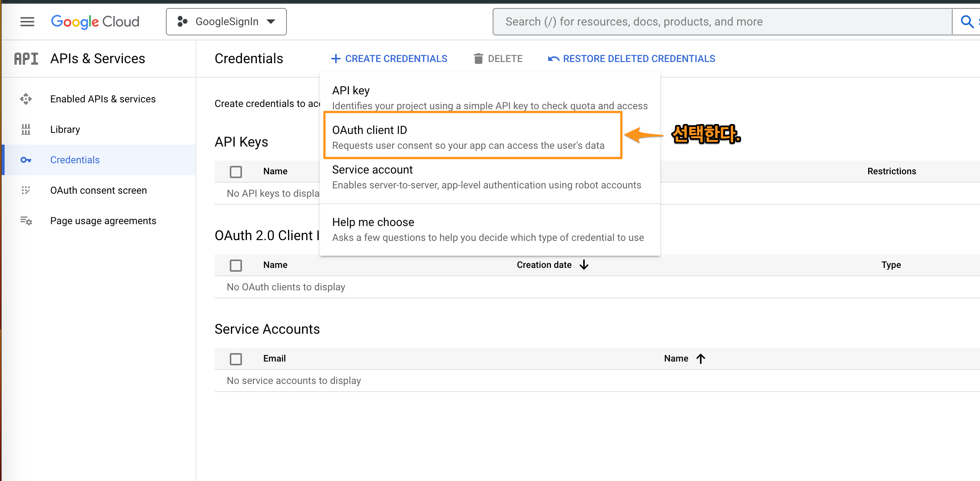Click the Create Credentials button
This screenshot has width=980, height=481.
[389, 59]
